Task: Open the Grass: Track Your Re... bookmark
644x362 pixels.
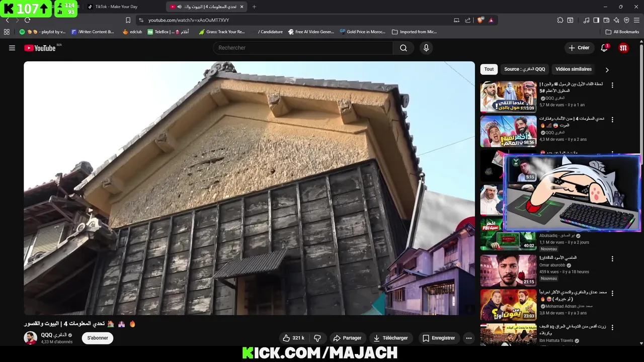Action: 222,32
